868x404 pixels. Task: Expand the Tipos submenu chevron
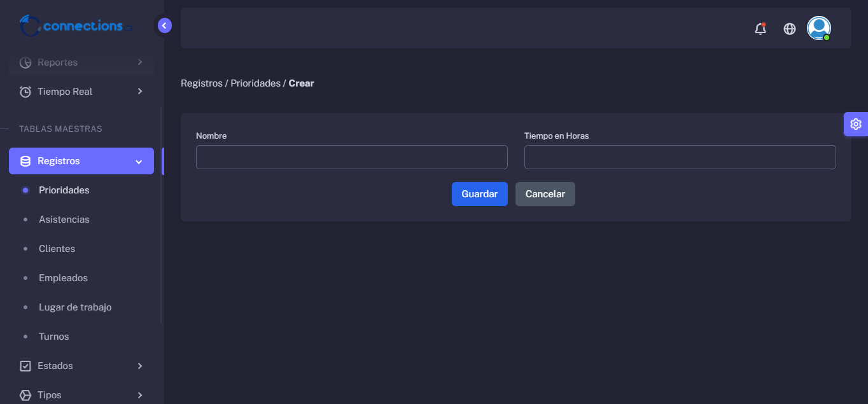(140, 395)
